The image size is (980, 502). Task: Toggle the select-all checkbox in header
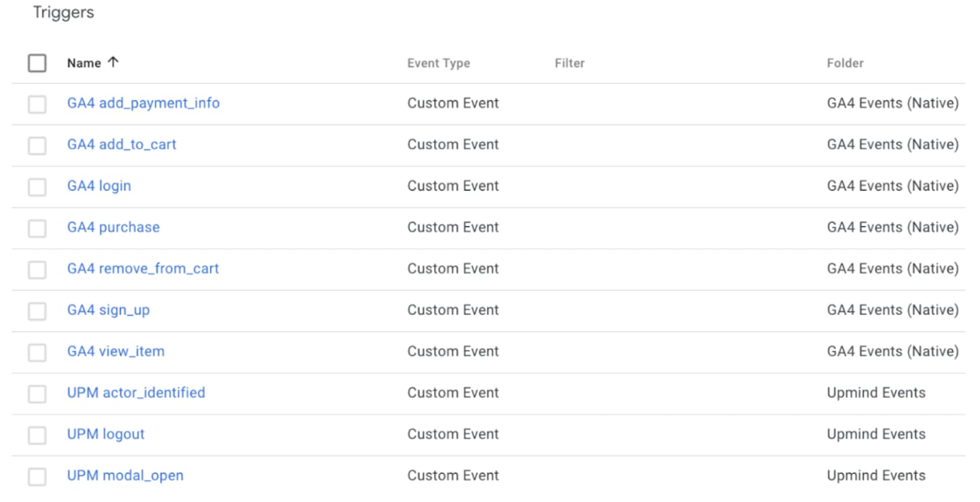click(37, 63)
